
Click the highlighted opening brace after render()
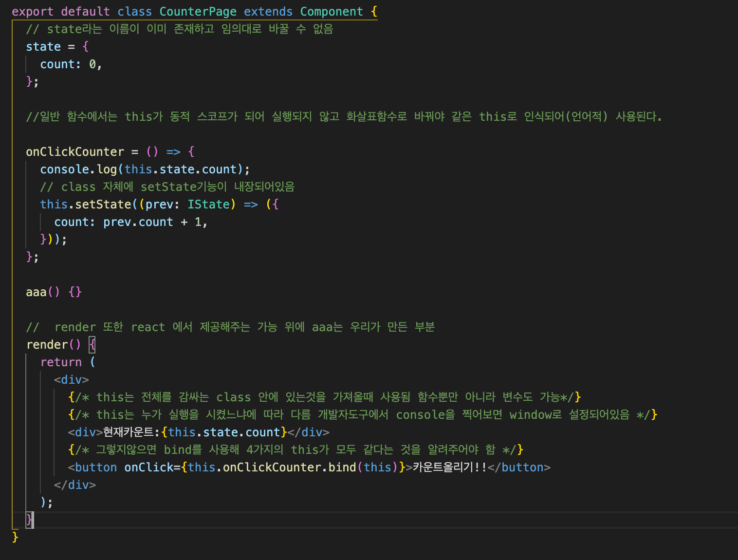pyautogui.click(x=92, y=345)
